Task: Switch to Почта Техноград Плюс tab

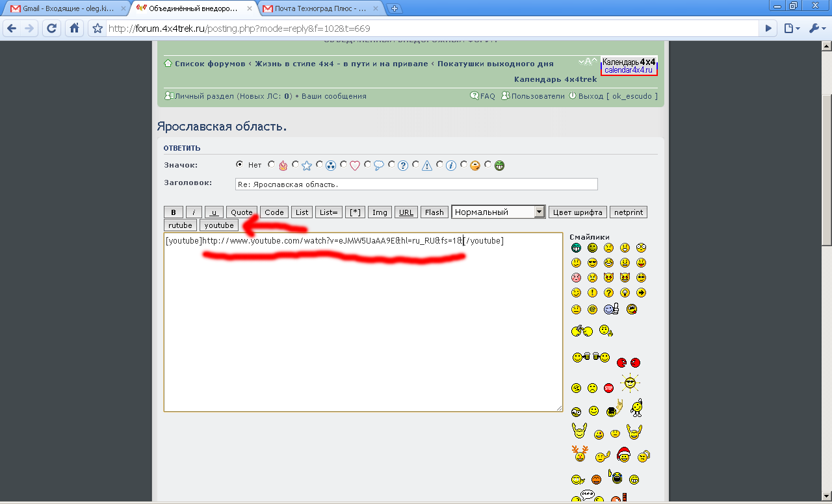Action: (320, 9)
